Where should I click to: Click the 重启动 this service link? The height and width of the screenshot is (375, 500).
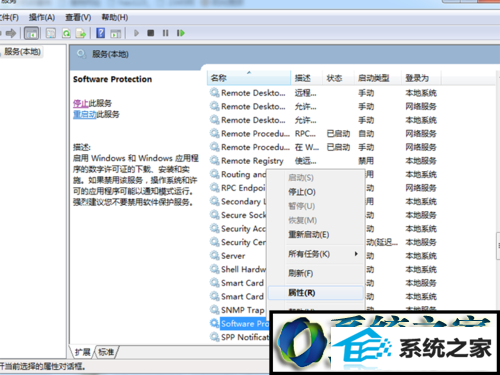[x=85, y=114]
